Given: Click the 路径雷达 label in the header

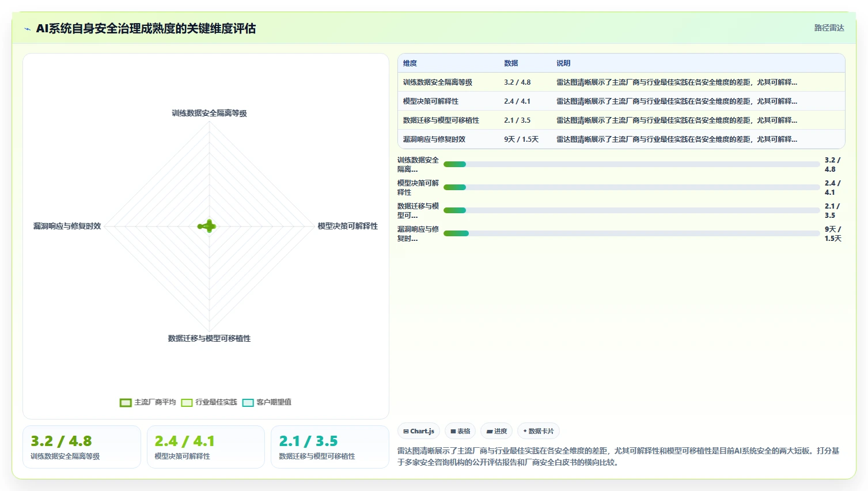Looking at the screenshot, I should (x=829, y=28).
